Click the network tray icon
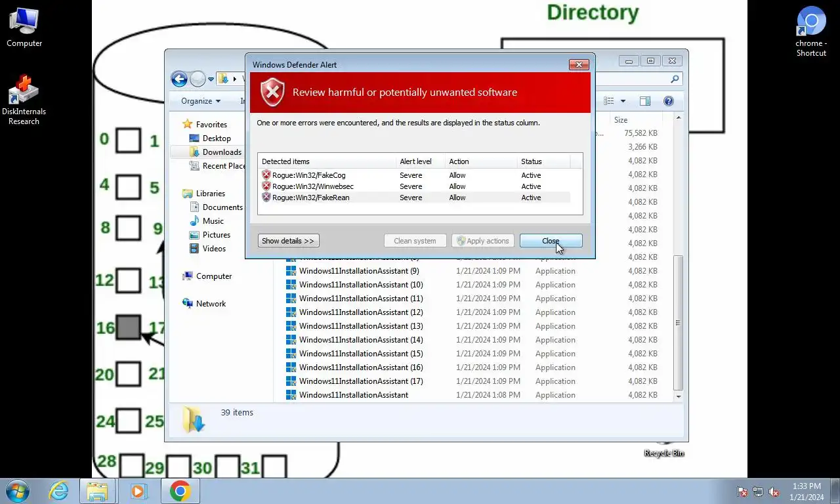Viewport: 840px width, 504px height. 758,492
